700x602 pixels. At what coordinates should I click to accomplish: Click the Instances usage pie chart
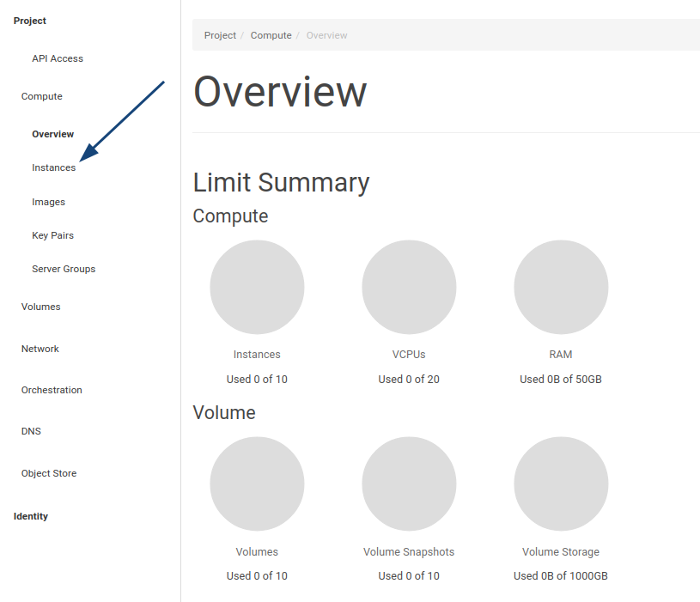[257, 287]
